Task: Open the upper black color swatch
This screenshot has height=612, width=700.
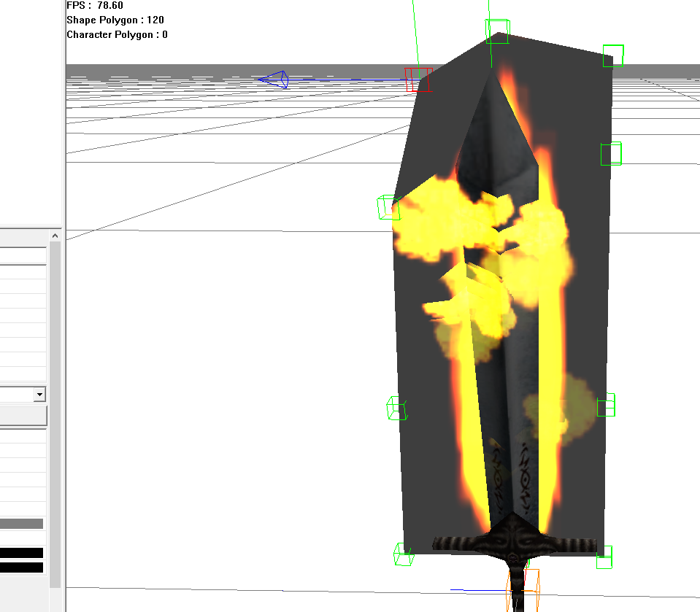Action: click(x=21, y=553)
